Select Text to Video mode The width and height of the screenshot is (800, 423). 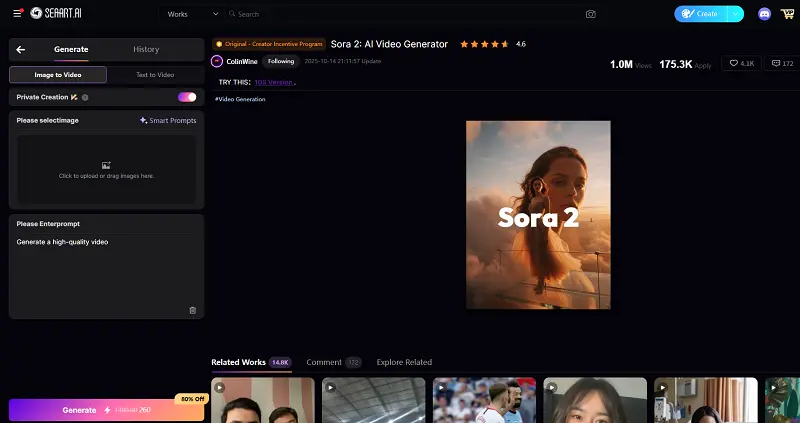pyautogui.click(x=155, y=74)
